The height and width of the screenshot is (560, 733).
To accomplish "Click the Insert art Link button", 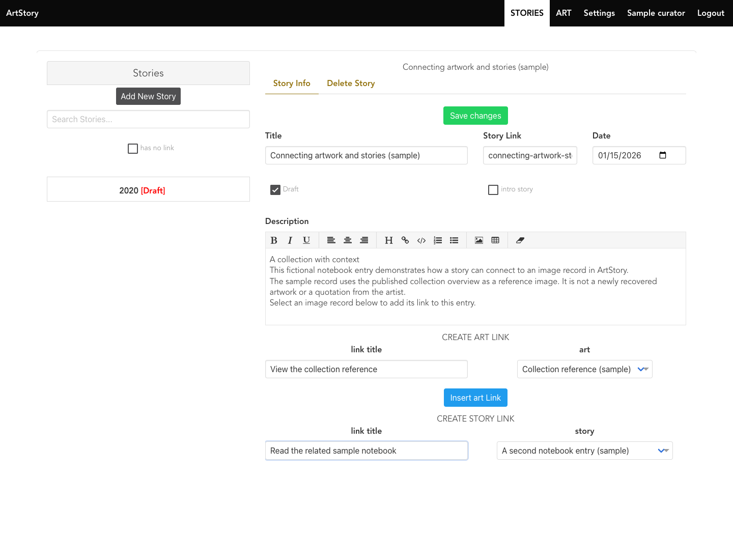I will click(475, 398).
